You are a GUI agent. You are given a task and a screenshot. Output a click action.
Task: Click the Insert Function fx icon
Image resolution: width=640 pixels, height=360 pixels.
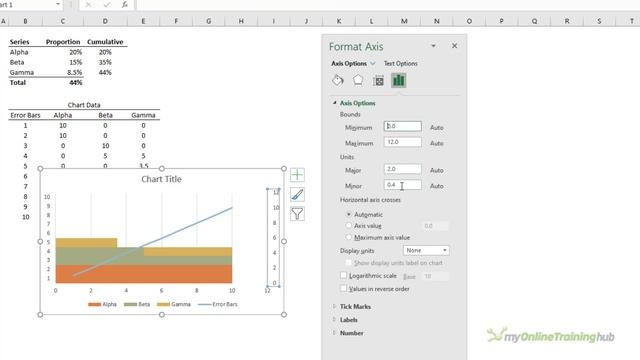(x=124, y=4)
